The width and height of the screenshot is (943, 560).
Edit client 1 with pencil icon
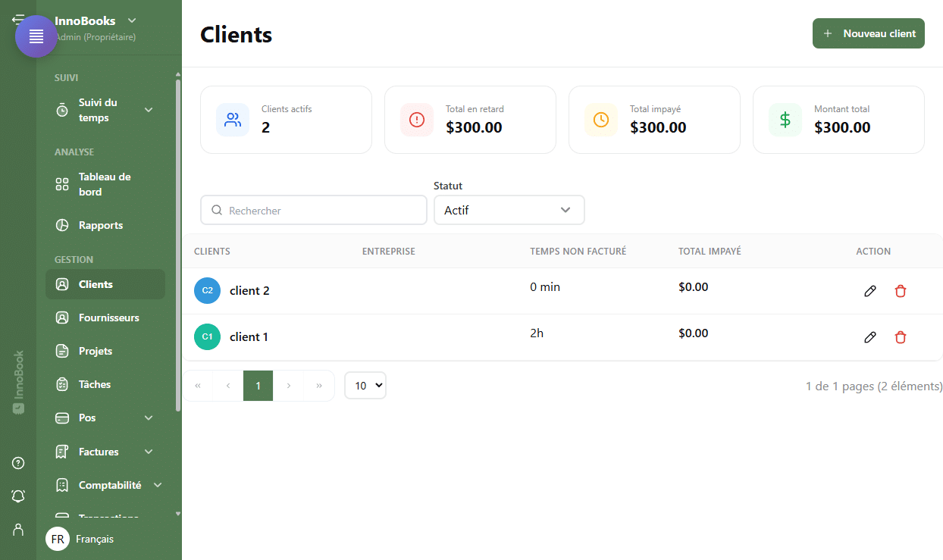[870, 337]
